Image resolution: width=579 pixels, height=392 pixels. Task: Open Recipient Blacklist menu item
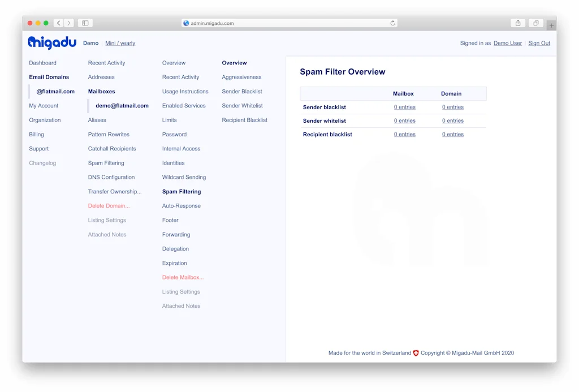(x=244, y=120)
